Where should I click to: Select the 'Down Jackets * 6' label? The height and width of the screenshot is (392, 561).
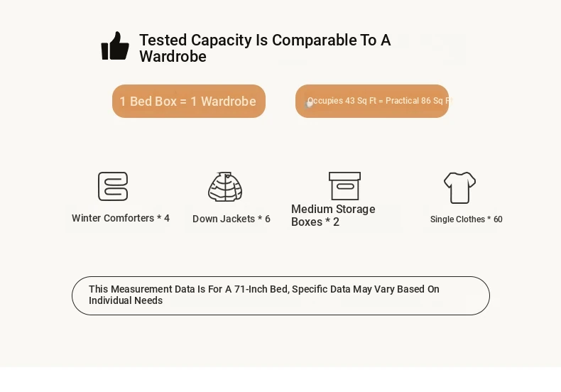pyautogui.click(x=231, y=219)
